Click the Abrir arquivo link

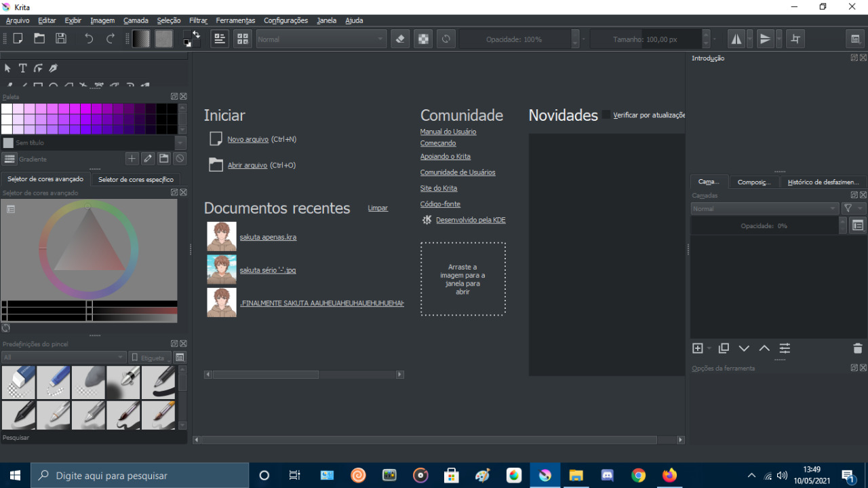(x=247, y=165)
